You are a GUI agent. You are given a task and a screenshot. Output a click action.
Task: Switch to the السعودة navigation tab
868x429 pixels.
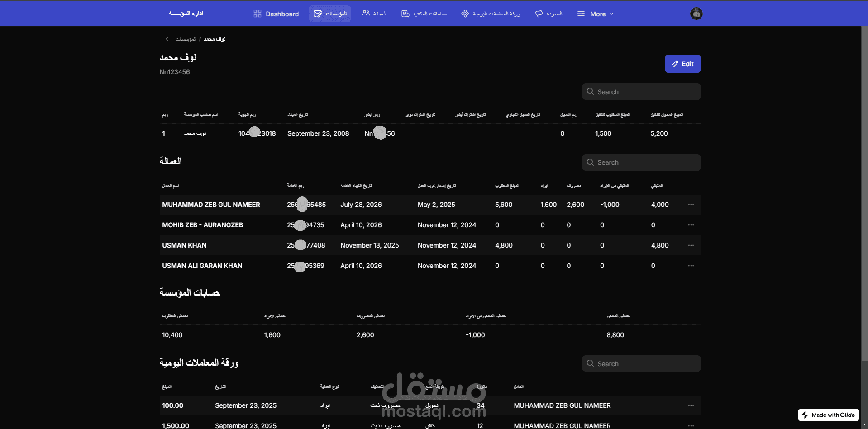[x=548, y=14]
